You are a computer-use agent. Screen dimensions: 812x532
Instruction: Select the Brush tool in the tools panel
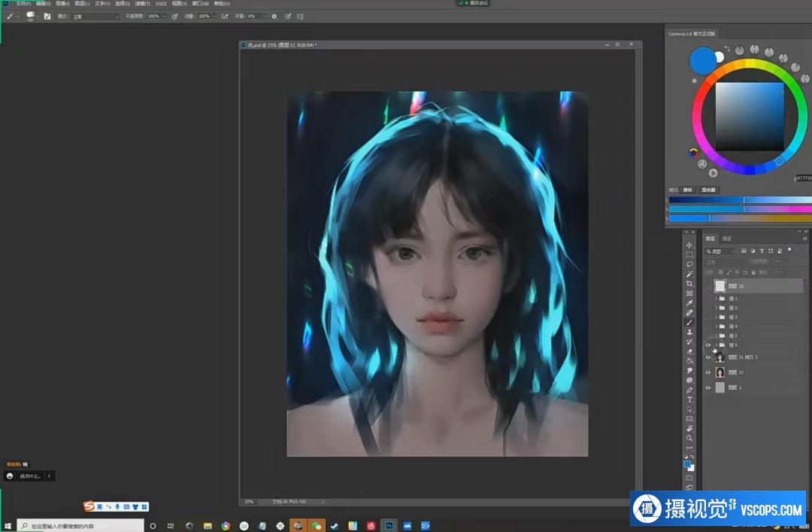click(689, 323)
